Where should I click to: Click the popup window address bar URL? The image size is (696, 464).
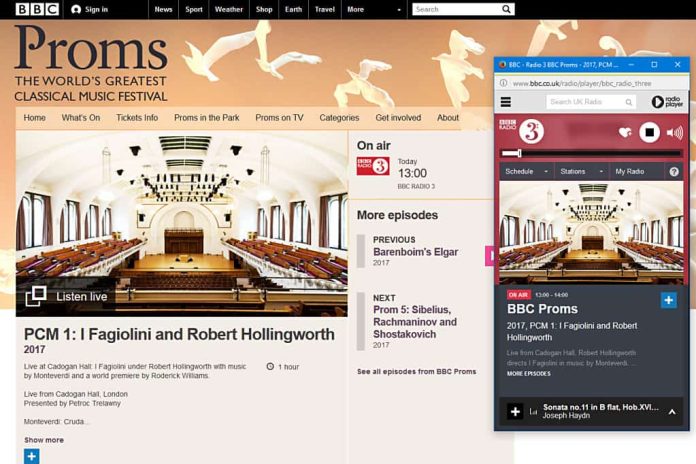point(581,83)
